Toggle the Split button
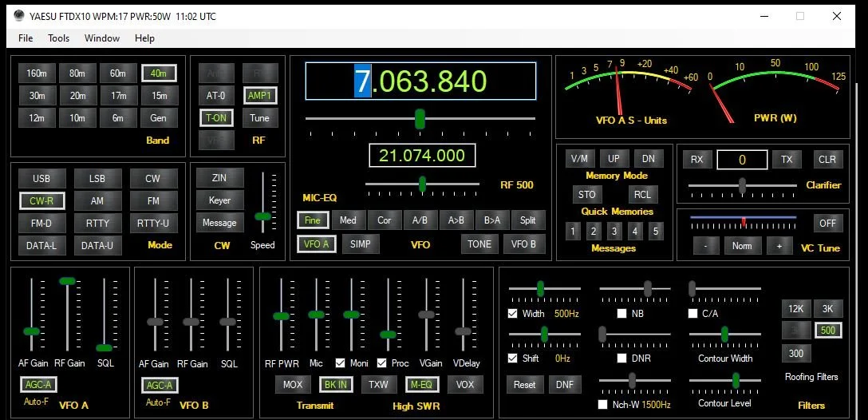This screenshot has height=420, width=868. point(528,220)
